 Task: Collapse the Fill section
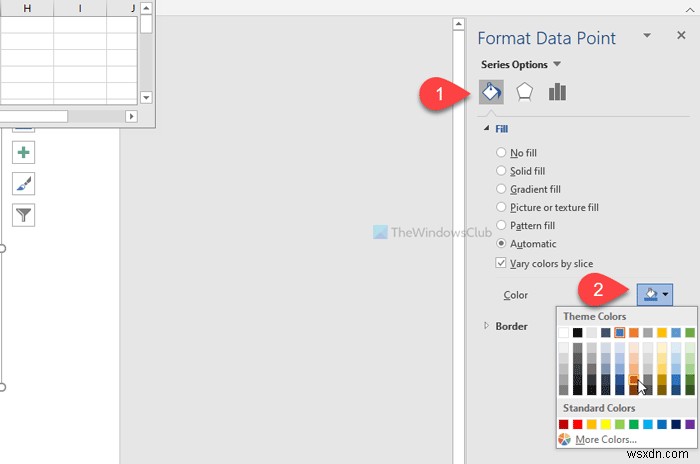486,129
